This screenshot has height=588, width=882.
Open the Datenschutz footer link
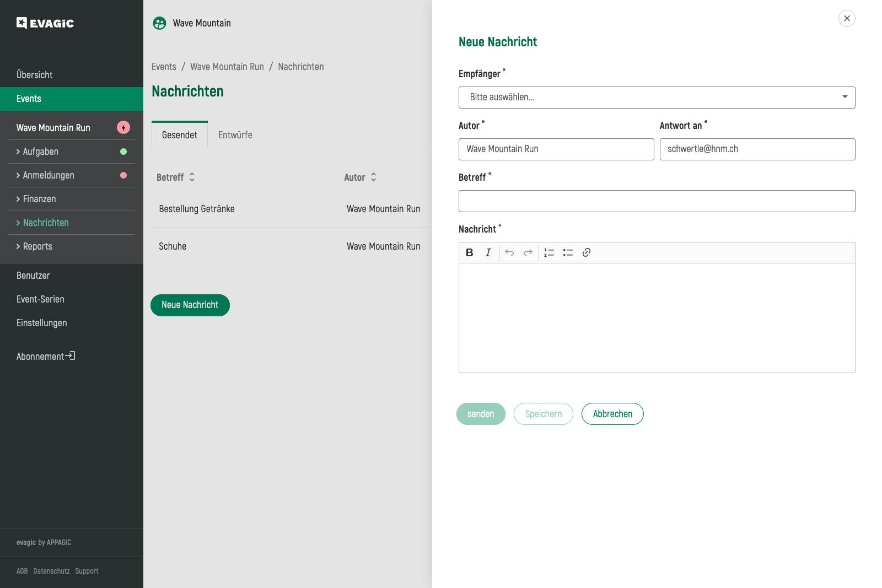click(51, 571)
